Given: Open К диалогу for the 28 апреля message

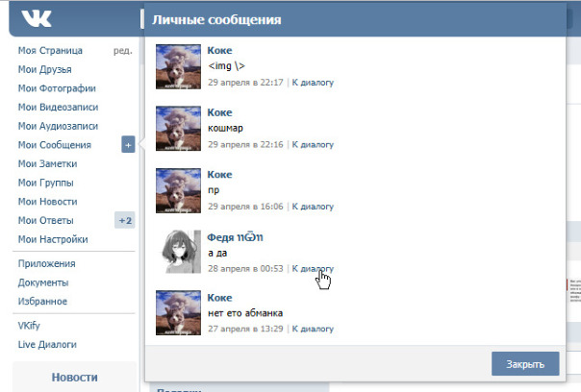Looking at the screenshot, I should (x=313, y=268).
